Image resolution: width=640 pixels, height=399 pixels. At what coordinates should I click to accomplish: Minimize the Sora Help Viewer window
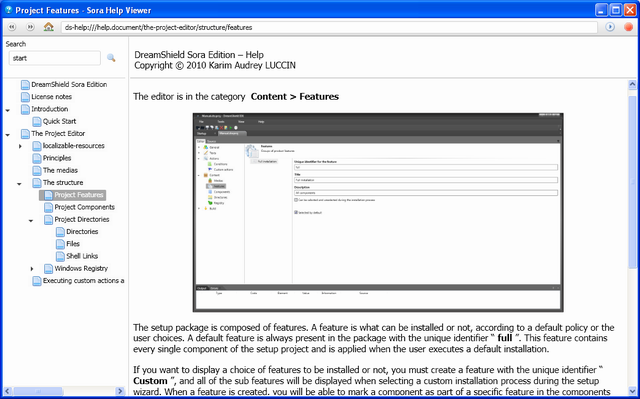click(602, 10)
